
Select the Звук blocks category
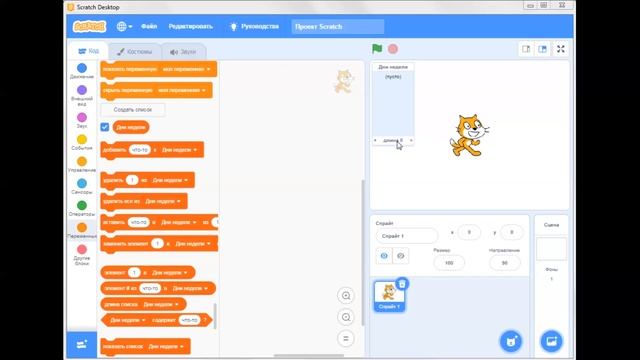click(x=82, y=120)
